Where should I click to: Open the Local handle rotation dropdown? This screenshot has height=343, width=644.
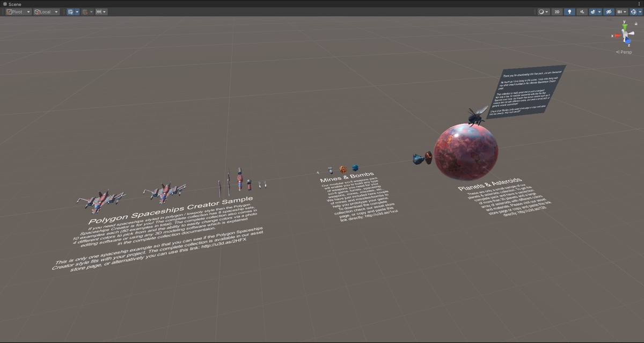tap(46, 12)
